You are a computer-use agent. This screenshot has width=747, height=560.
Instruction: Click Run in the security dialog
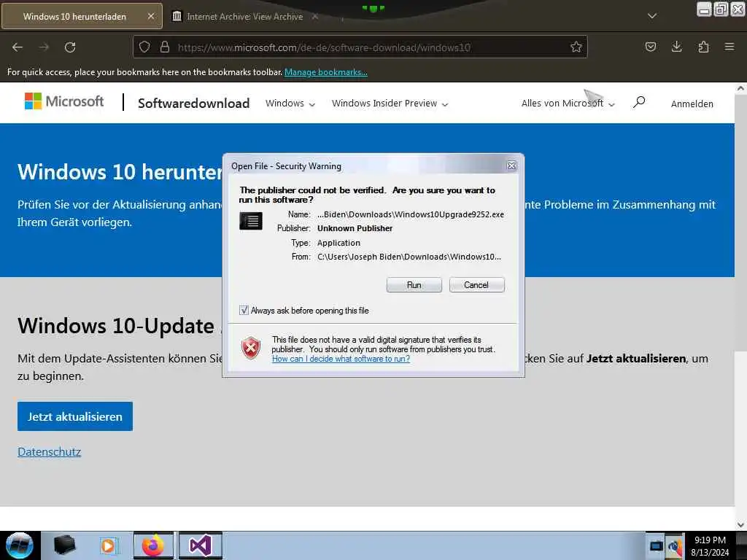414,285
